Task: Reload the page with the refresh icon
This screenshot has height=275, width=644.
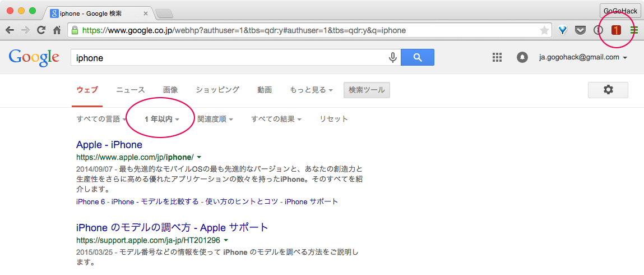Action: point(41,30)
